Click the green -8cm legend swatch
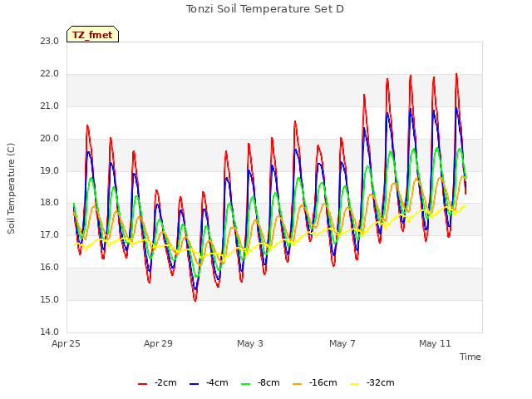 246,384
